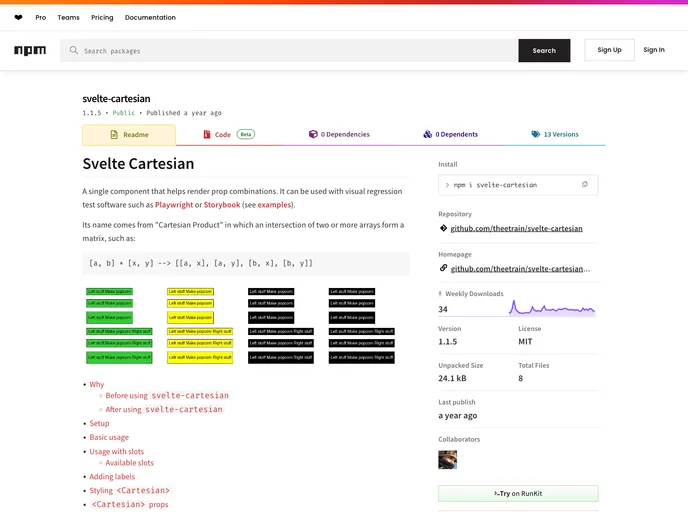The height and width of the screenshot is (512, 688).
Task: Open the Pricing page
Action: point(102,18)
